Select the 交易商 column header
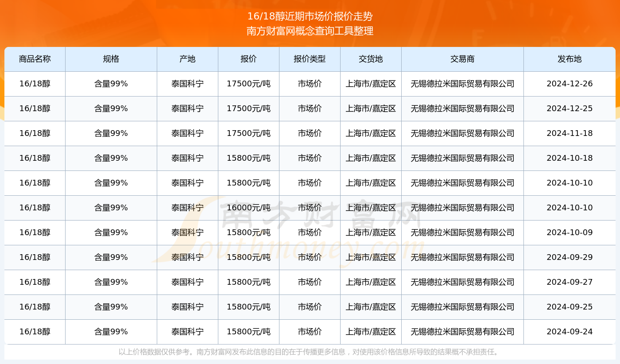The width and height of the screenshot is (620, 364). tap(462, 59)
